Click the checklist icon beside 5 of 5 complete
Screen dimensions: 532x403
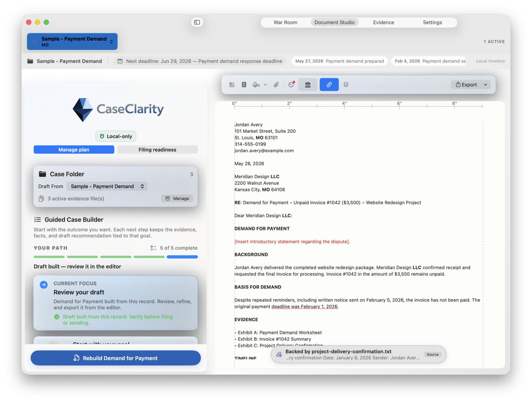[x=153, y=248]
